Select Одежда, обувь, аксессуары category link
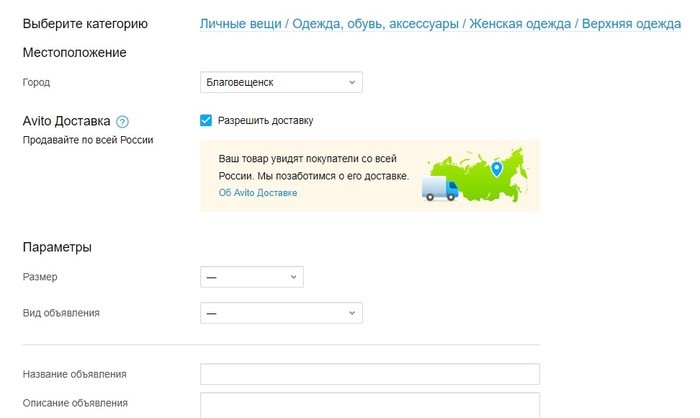700x418 pixels. click(375, 24)
